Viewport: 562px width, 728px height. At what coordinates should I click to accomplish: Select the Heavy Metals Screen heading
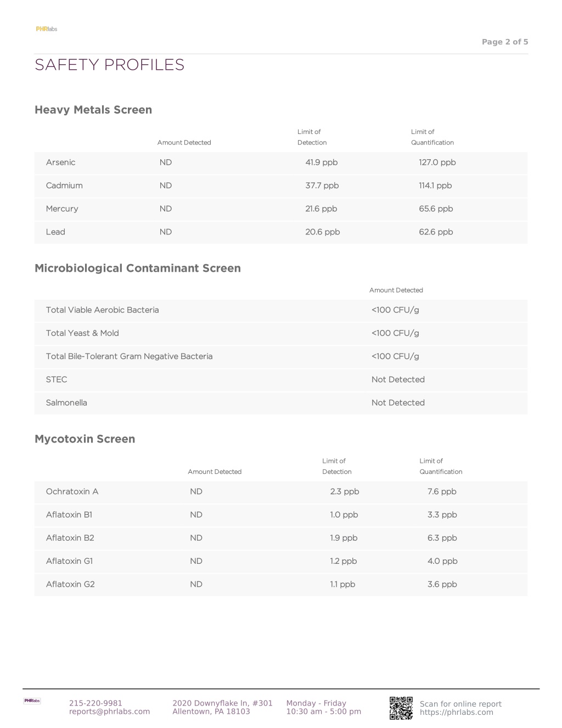click(93, 110)
